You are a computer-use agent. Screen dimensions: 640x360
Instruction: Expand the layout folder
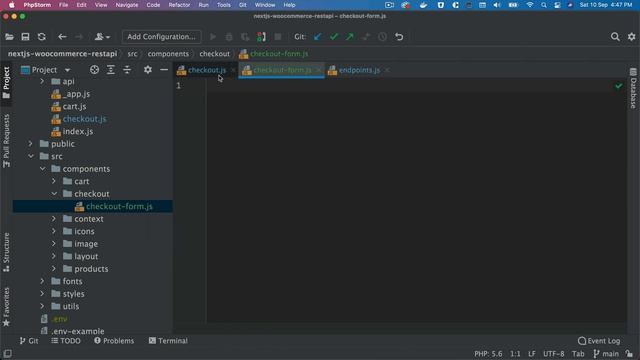coord(54,256)
